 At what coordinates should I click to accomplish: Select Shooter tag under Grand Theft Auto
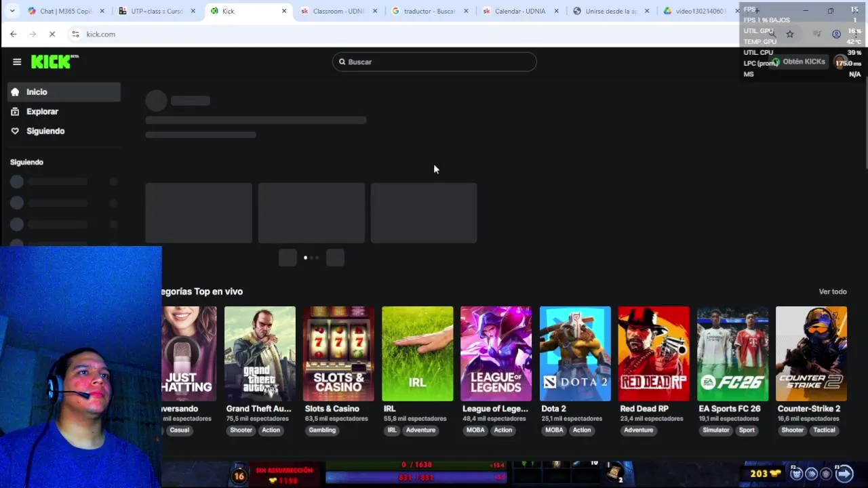click(x=241, y=430)
